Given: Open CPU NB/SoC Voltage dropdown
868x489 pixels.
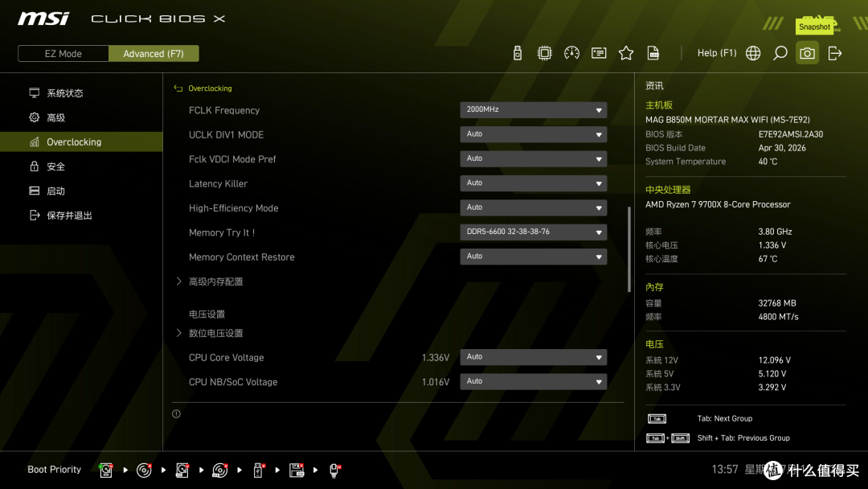Looking at the screenshot, I should pyautogui.click(x=533, y=381).
